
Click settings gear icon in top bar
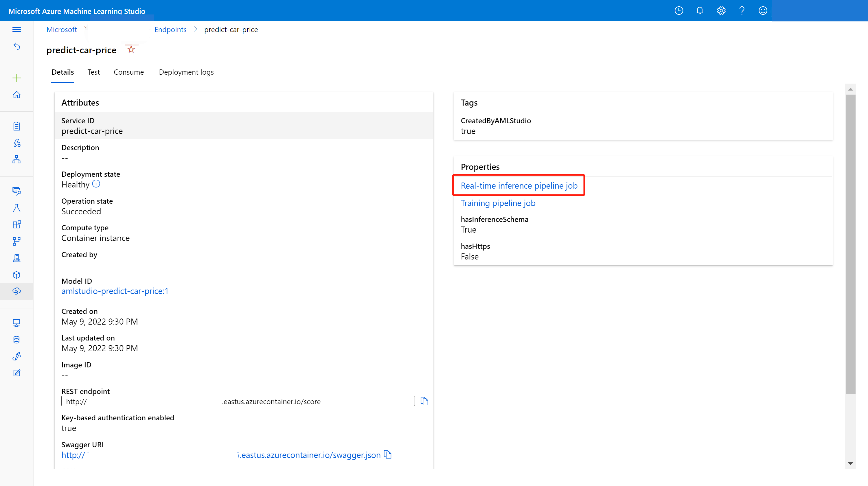pos(721,10)
